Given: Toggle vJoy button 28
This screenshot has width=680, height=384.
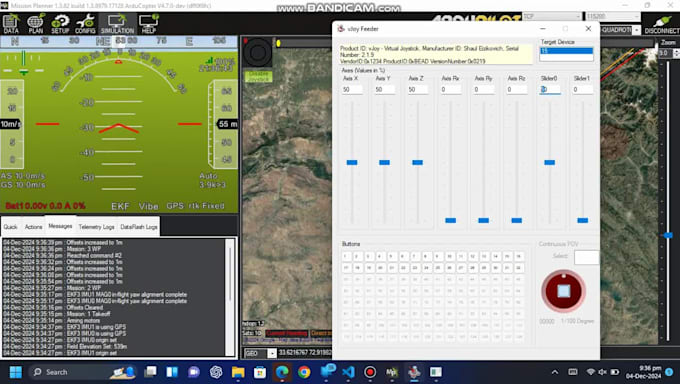Looking at the screenshot, I should [x=473, y=268].
